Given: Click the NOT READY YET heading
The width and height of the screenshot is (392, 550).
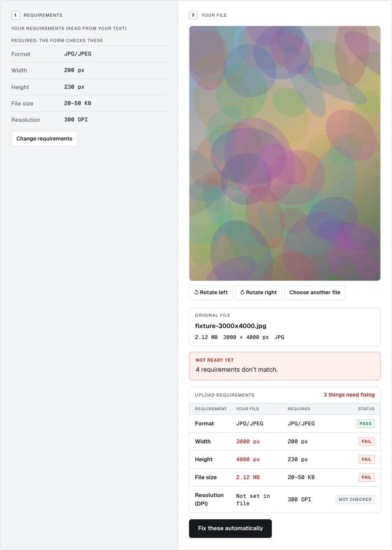Looking at the screenshot, I should (x=215, y=360).
